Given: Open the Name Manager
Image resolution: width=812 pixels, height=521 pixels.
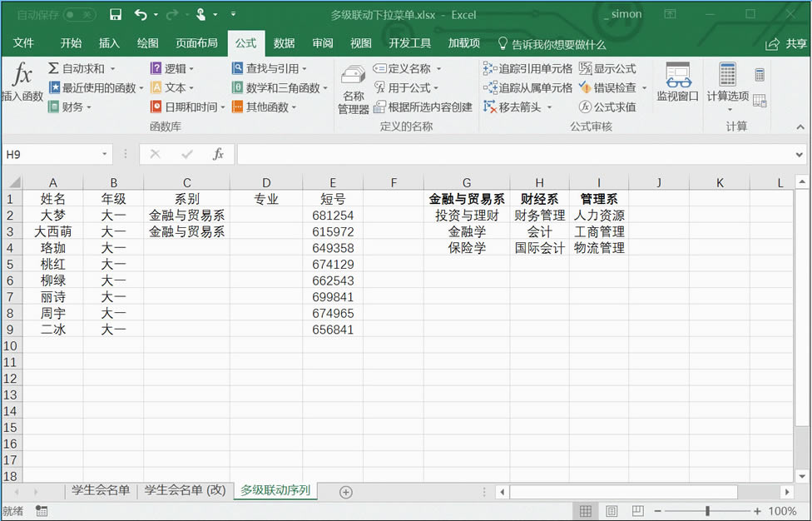Looking at the screenshot, I should [353, 90].
